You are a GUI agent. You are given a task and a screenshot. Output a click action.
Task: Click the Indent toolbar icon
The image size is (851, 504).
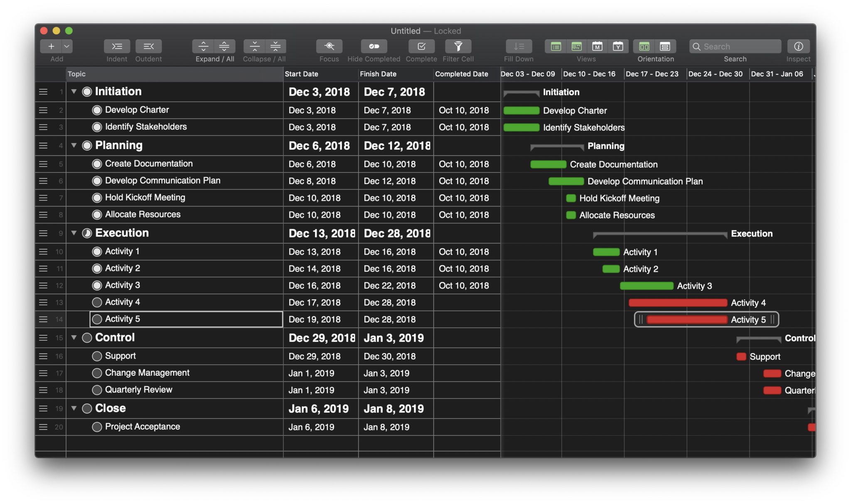click(x=117, y=46)
